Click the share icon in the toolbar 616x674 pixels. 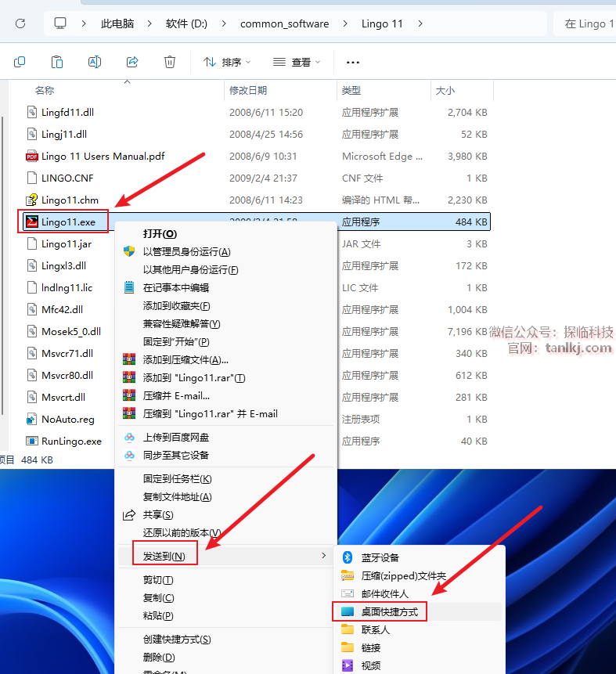(x=132, y=62)
